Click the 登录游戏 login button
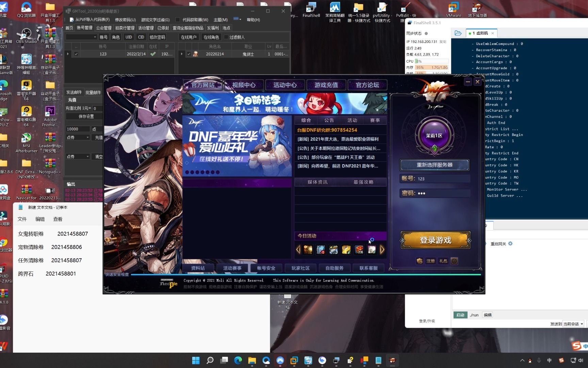This screenshot has height=368, width=588. tap(436, 240)
